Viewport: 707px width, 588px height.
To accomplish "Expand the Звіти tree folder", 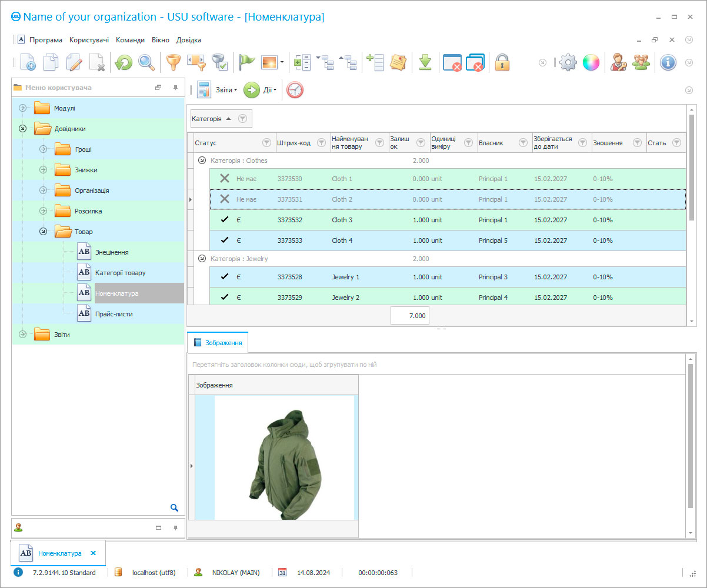I will coord(23,335).
